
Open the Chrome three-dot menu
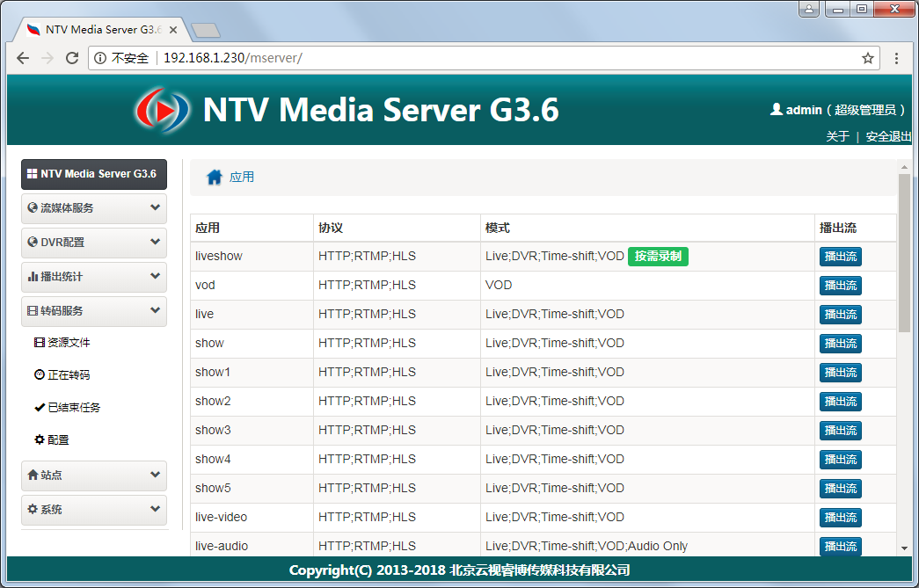[x=896, y=58]
